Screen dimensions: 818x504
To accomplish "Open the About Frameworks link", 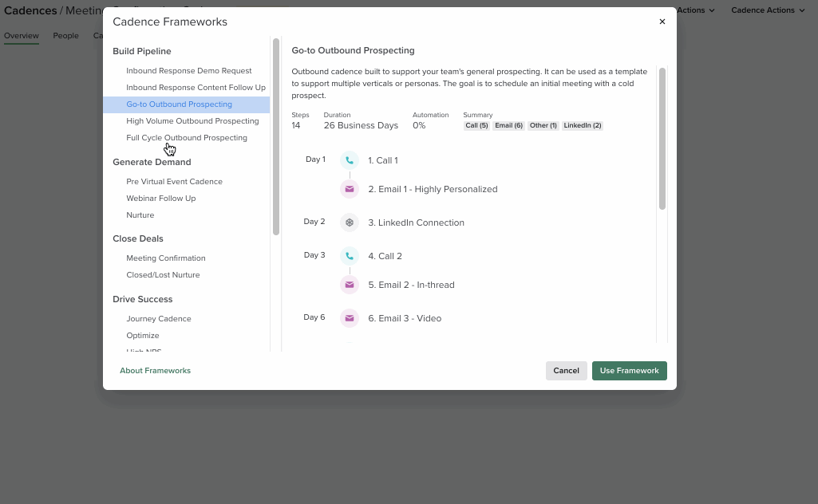I will pos(155,370).
